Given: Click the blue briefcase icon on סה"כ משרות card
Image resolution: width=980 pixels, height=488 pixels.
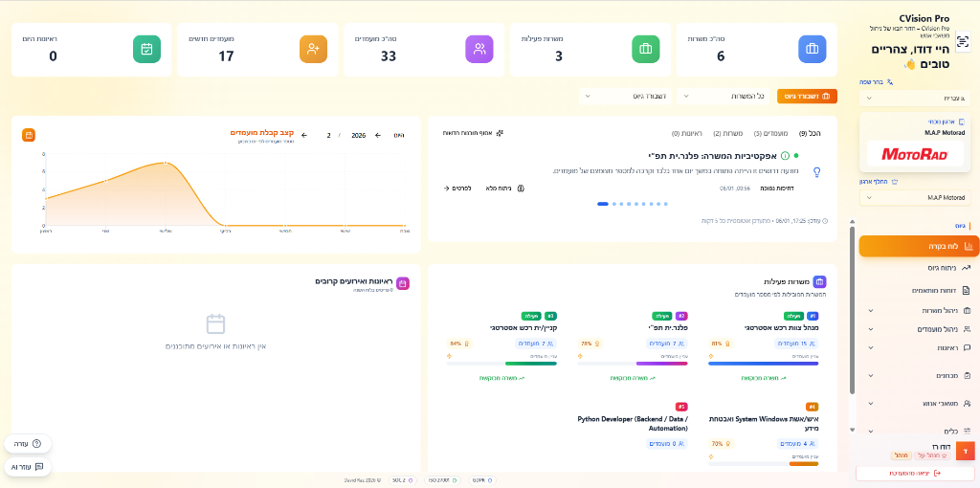Looking at the screenshot, I should coord(812,49).
